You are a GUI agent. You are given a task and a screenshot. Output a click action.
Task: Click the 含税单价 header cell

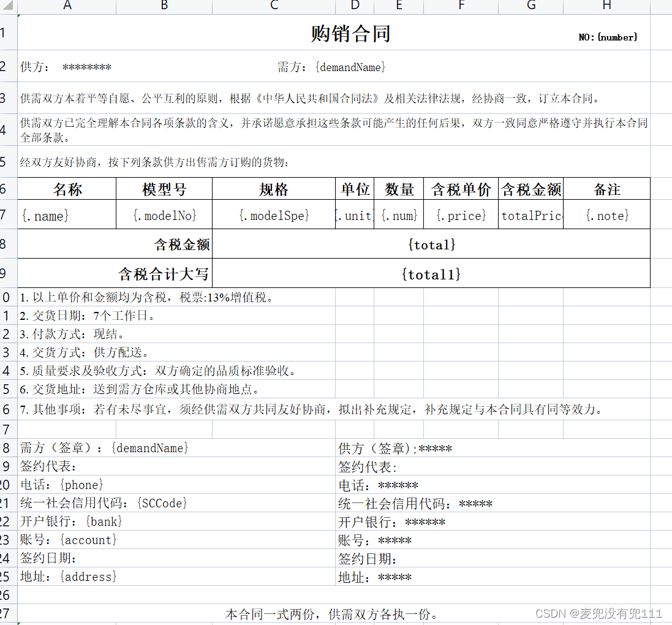click(461, 189)
